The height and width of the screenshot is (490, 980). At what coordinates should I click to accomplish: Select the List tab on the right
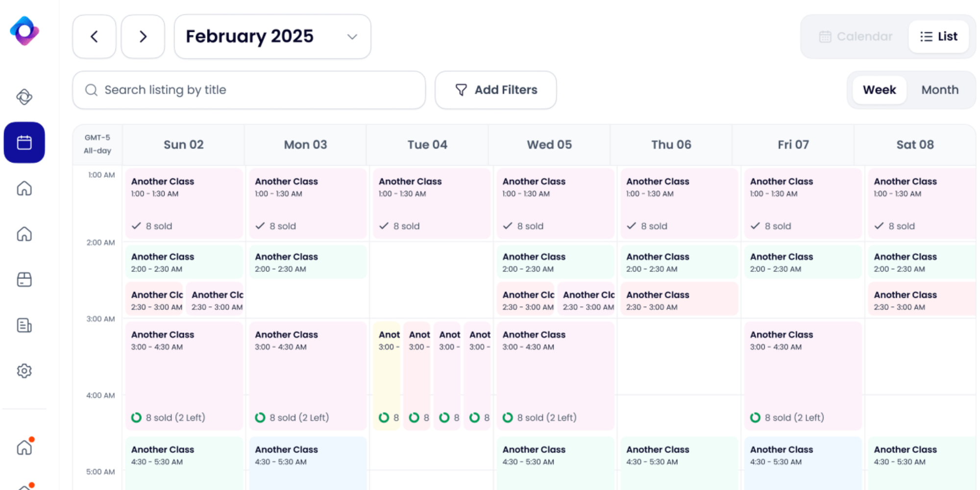(938, 36)
